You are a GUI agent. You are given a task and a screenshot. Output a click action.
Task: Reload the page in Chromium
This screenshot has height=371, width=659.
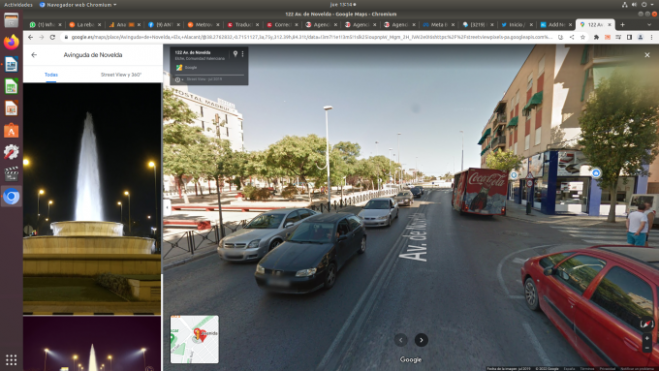(x=53, y=37)
